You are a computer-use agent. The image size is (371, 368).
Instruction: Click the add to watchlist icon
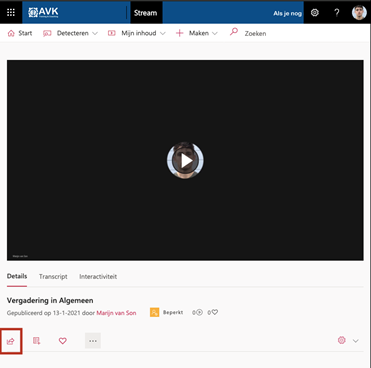pos(37,341)
